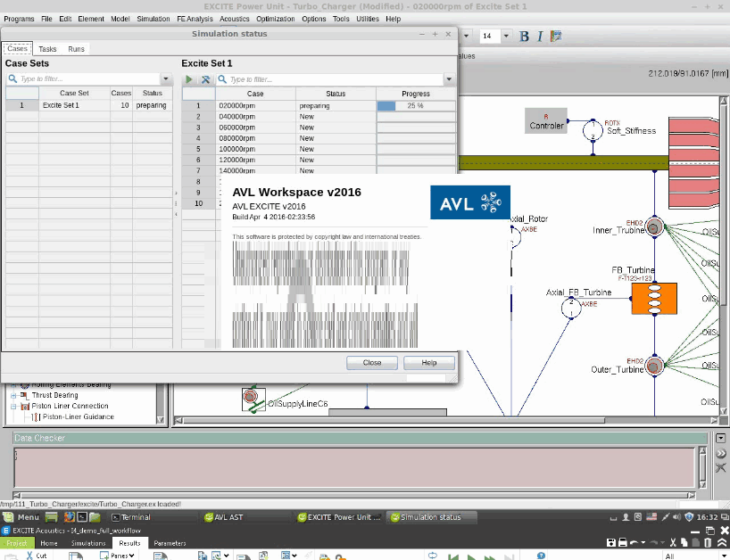The image size is (730, 560).
Task: Click the green run arrow in Excite Set 1
Action: coord(189,79)
